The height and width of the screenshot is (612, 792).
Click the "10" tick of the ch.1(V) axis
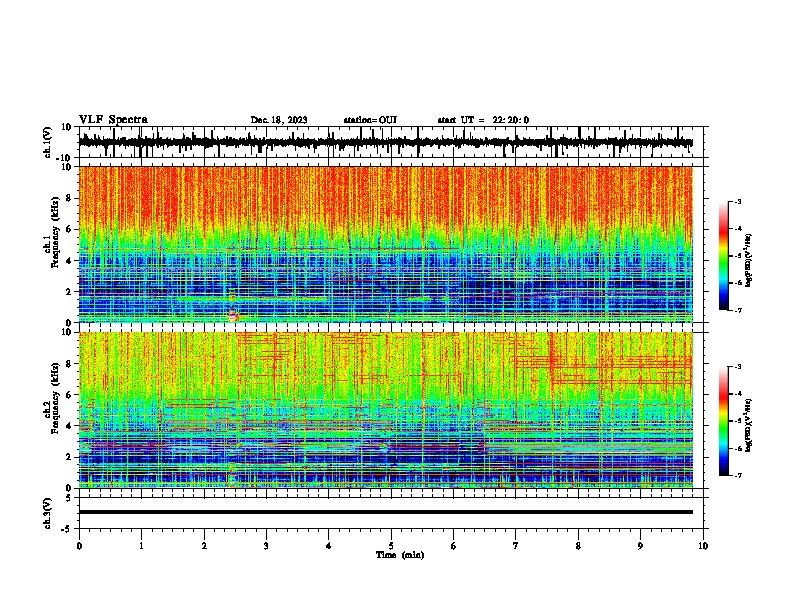click(x=67, y=127)
